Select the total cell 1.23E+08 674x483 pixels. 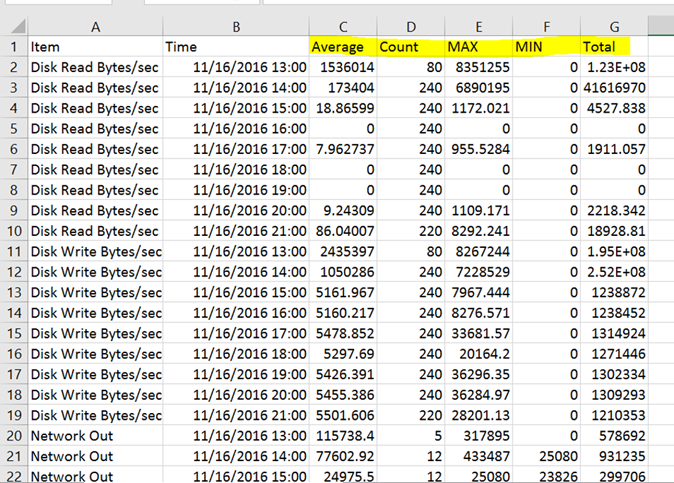[x=614, y=67]
